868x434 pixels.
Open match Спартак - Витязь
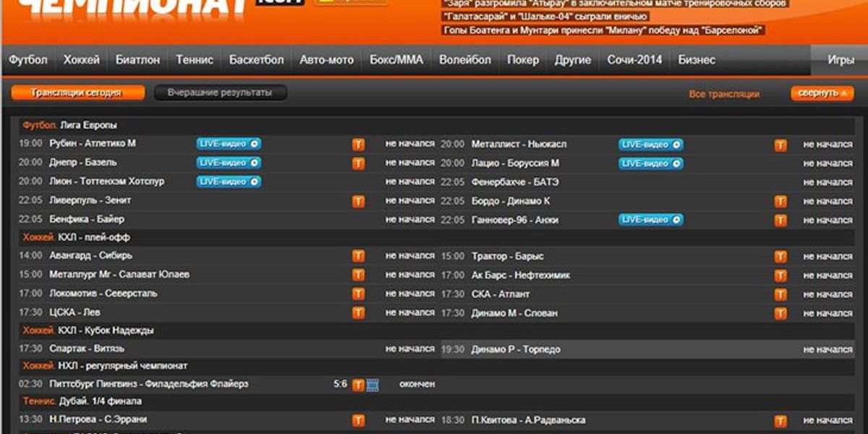(87, 349)
